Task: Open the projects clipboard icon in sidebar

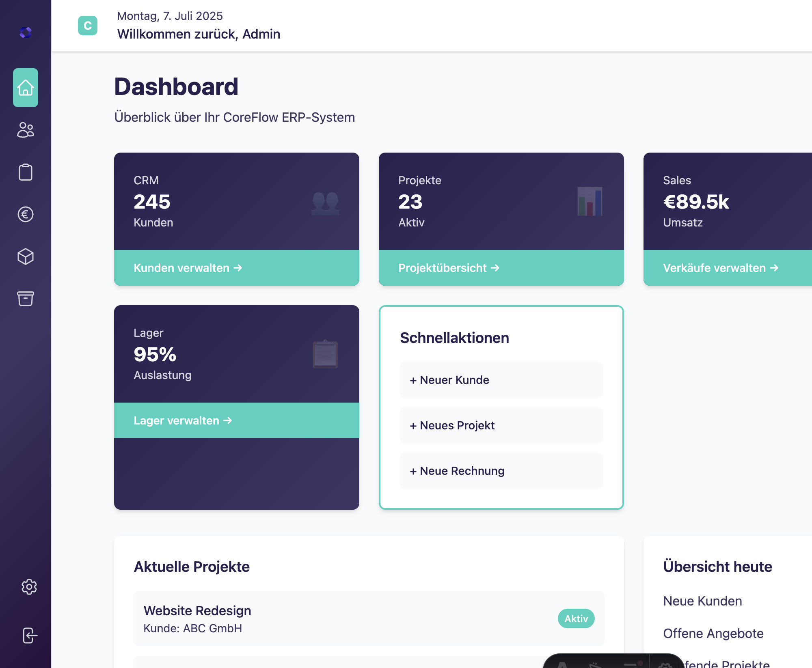Action: [x=25, y=172]
